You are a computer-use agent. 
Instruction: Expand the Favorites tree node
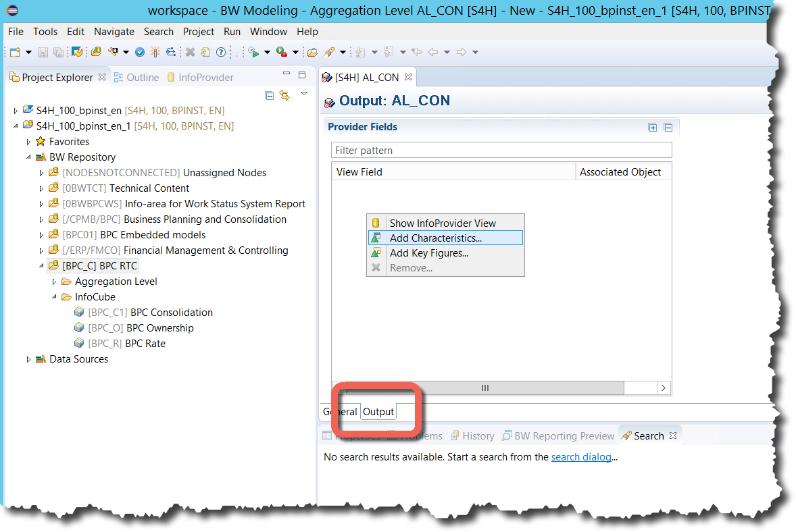pyautogui.click(x=28, y=142)
